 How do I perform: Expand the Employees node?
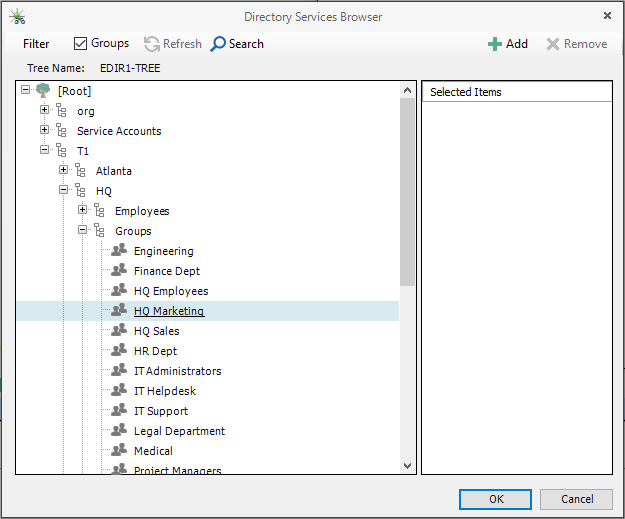pyautogui.click(x=83, y=211)
